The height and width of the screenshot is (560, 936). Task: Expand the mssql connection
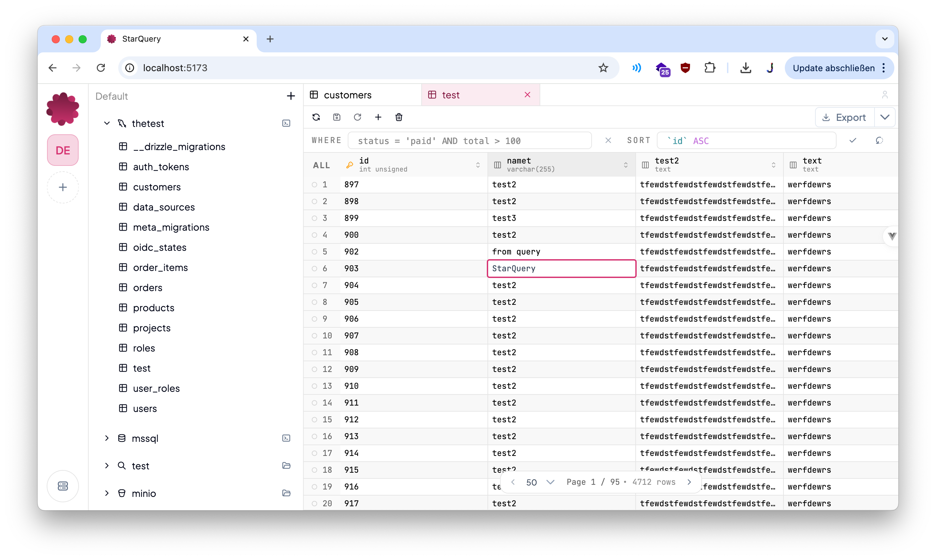(107, 438)
